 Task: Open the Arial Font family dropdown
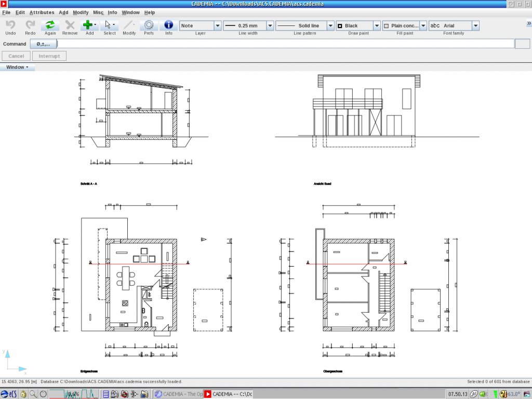[475, 25]
